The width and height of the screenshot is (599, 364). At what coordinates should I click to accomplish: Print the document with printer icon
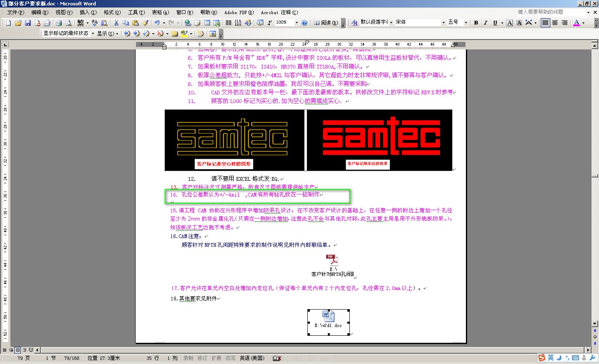[59, 23]
